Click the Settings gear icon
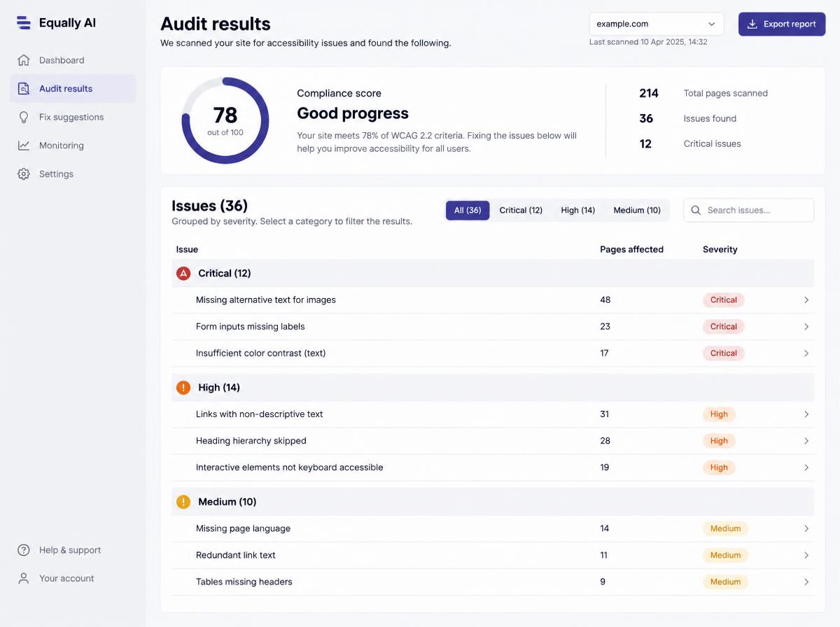The width and height of the screenshot is (840, 627). pos(24,174)
